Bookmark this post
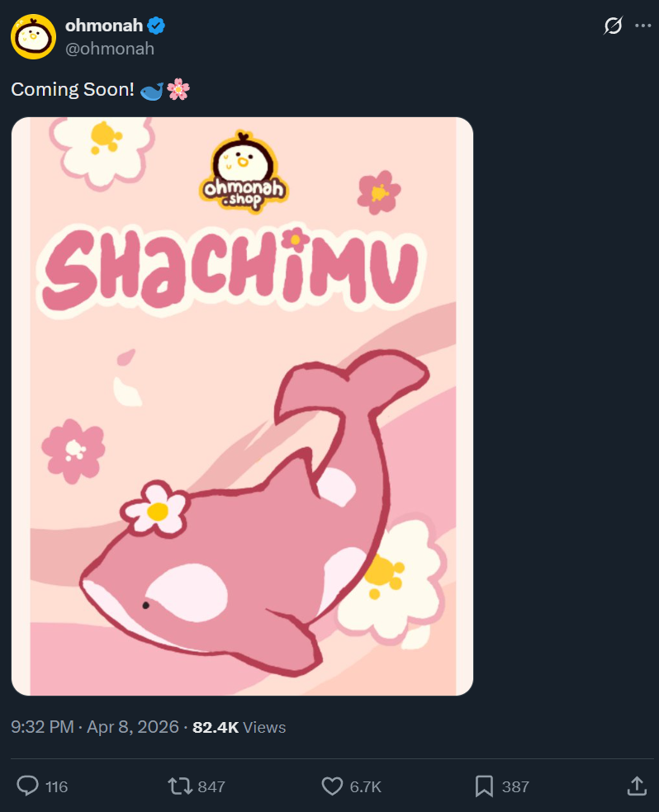 484,786
